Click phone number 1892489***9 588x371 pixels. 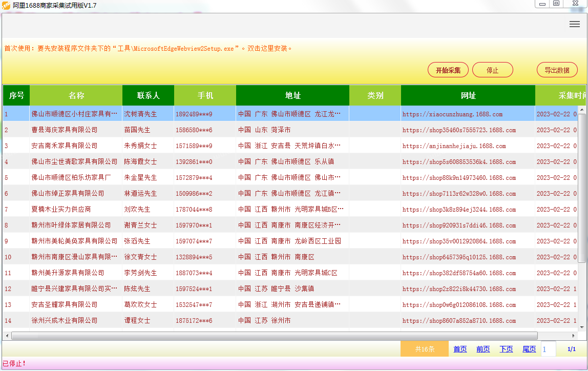(194, 114)
